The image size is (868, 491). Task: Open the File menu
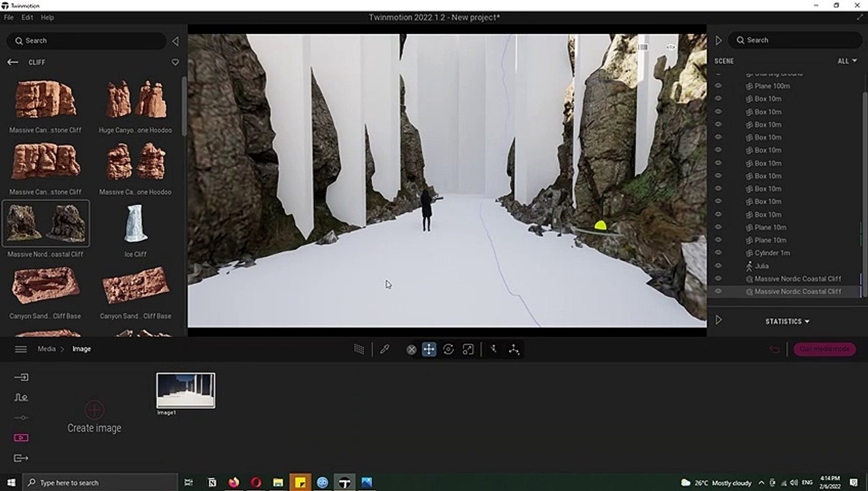9,17
